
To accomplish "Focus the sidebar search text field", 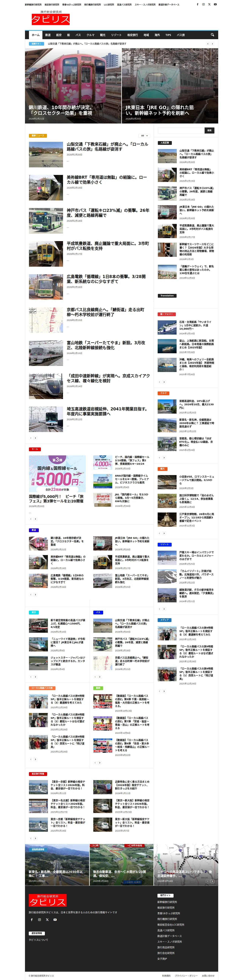I will coord(181,130).
